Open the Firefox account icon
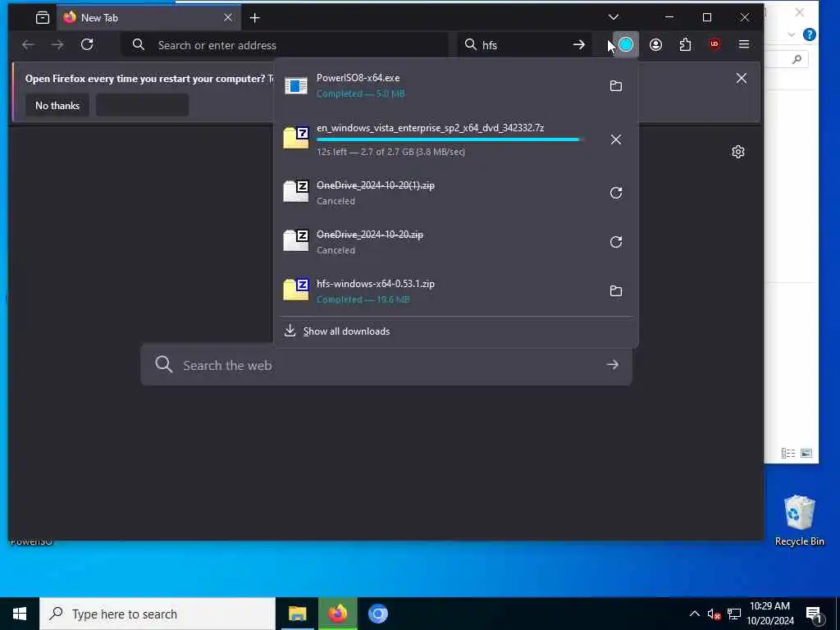 click(x=655, y=44)
